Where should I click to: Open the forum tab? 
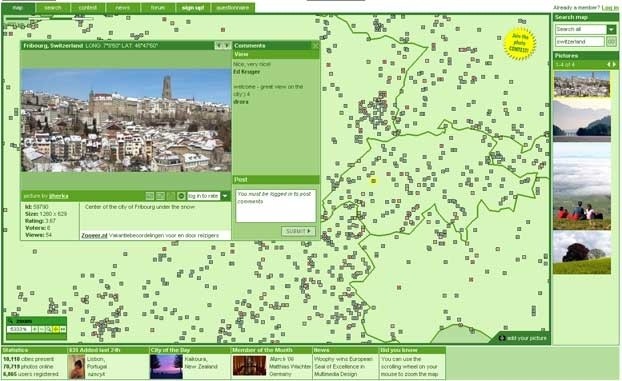pyautogui.click(x=157, y=8)
